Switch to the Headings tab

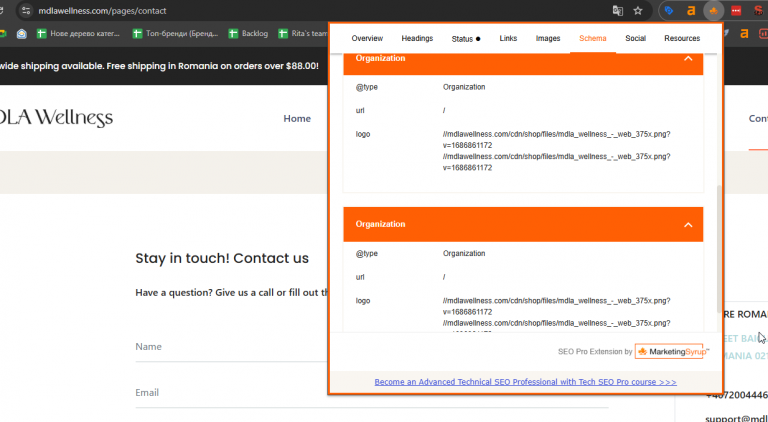point(417,38)
